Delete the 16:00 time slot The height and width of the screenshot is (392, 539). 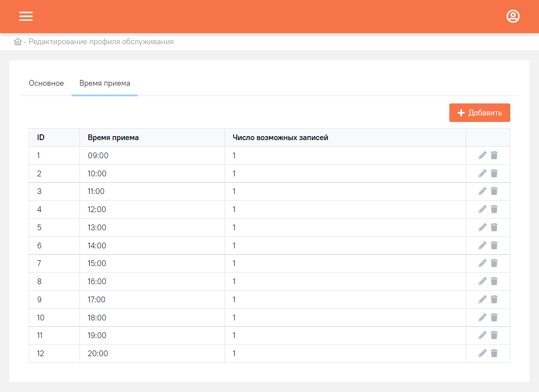pos(494,282)
